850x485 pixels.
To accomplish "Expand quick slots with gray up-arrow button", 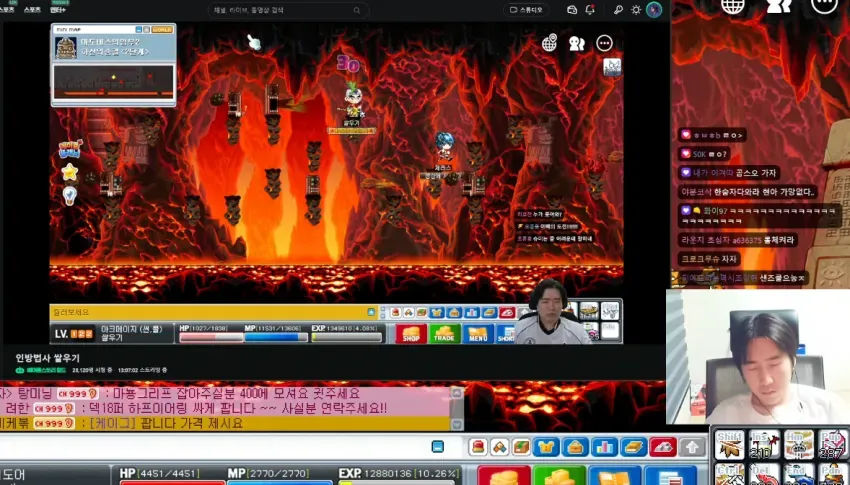I will pyautogui.click(x=692, y=447).
